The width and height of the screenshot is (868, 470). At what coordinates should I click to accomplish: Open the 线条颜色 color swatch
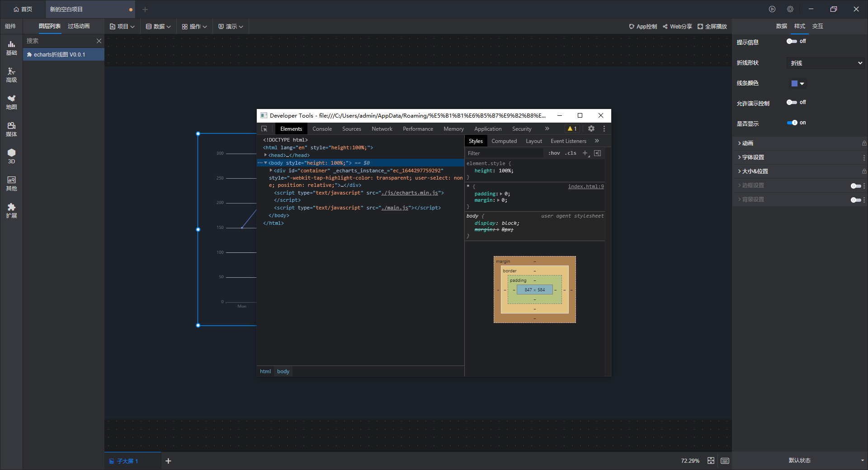pyautogui.click(x=798, y=83)
